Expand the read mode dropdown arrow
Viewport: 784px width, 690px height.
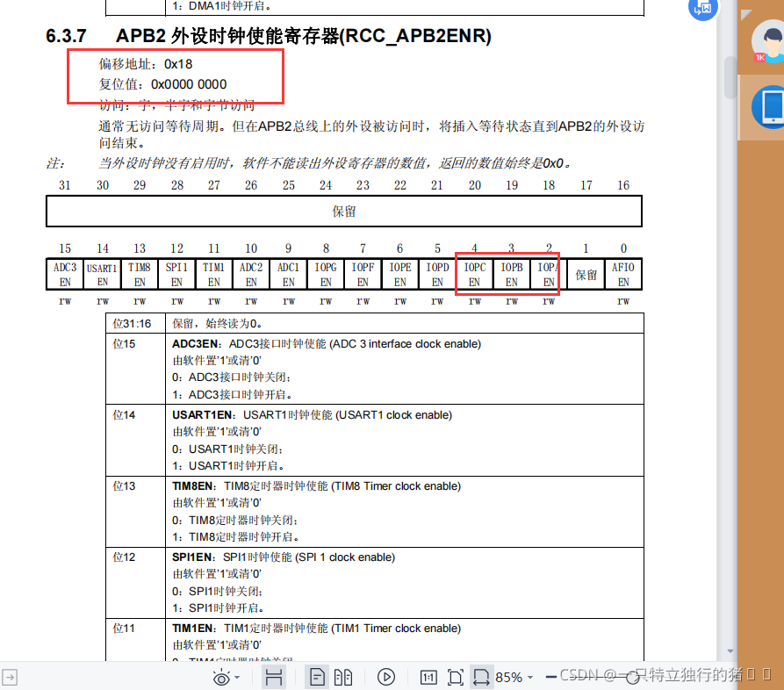tap(236, 676)
